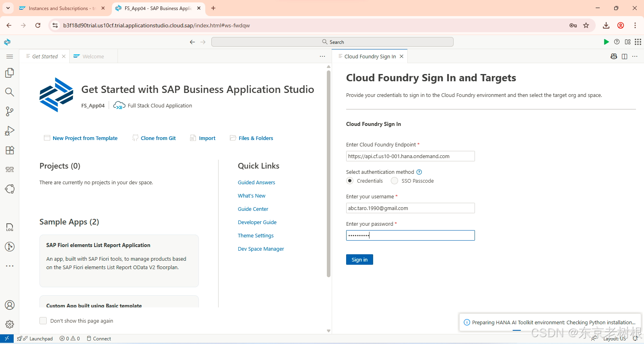The width and height of the screenshot is (644, 344).
Task: Switch to the Get Started tab
Action: (x=45, y=56)
